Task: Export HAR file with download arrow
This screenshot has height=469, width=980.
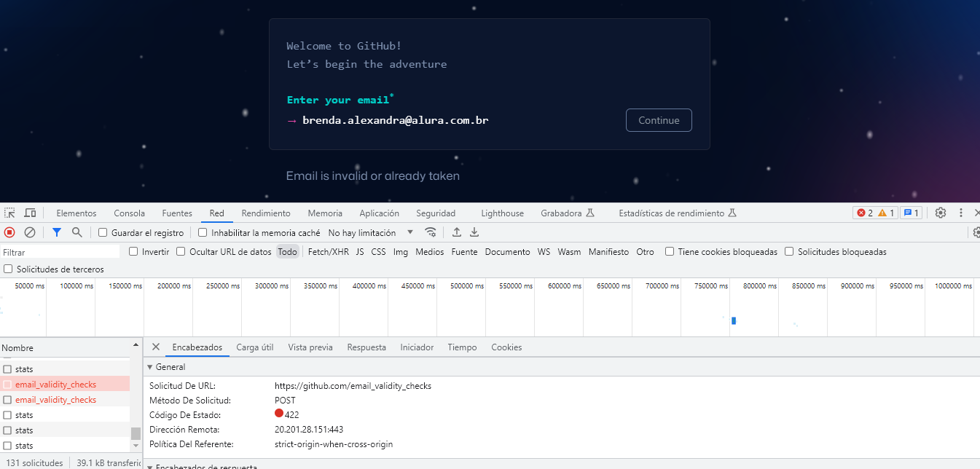Action: pyautogui.click(x=474, y=232)
